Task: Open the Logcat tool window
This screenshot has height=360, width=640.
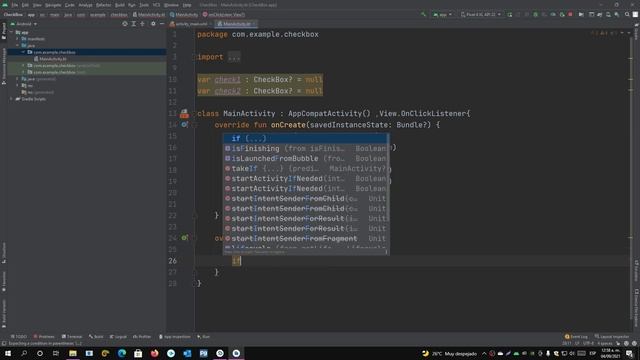Action: 118,337
